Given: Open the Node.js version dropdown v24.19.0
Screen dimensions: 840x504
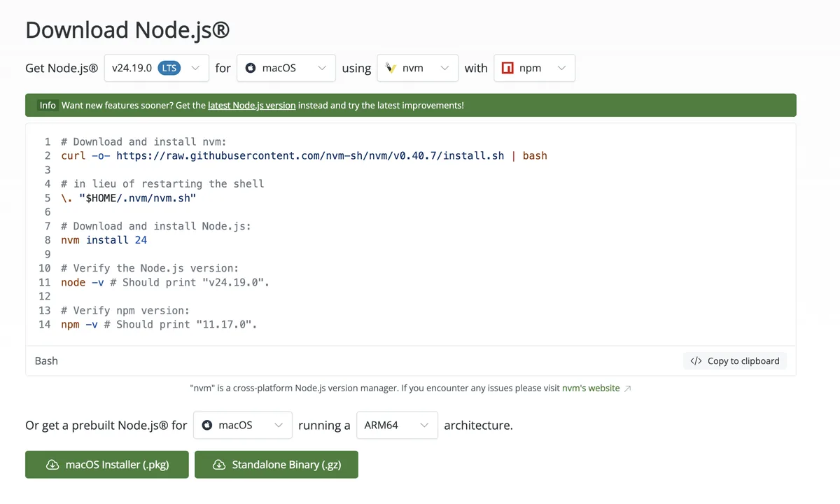Looking at the screenshot, I should [157, 68].
